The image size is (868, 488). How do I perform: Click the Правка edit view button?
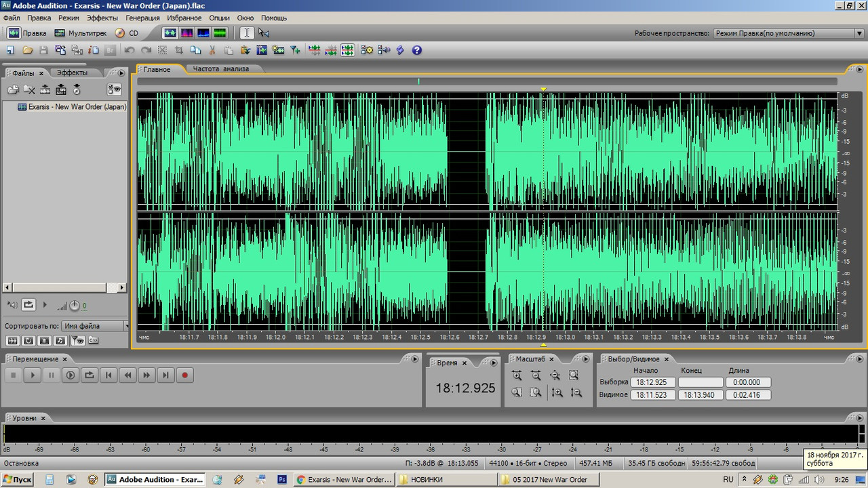[x=27, y=33]
